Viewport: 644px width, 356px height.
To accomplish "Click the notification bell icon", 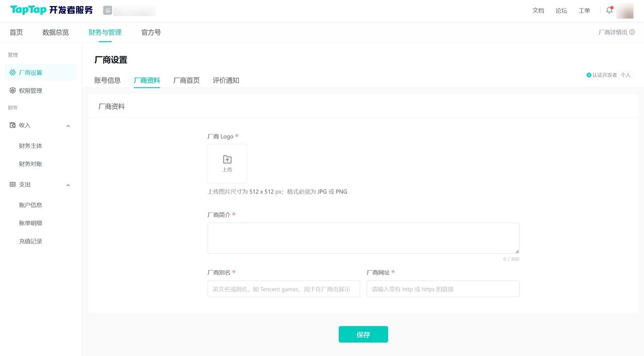I will click(x=609, y=10).
